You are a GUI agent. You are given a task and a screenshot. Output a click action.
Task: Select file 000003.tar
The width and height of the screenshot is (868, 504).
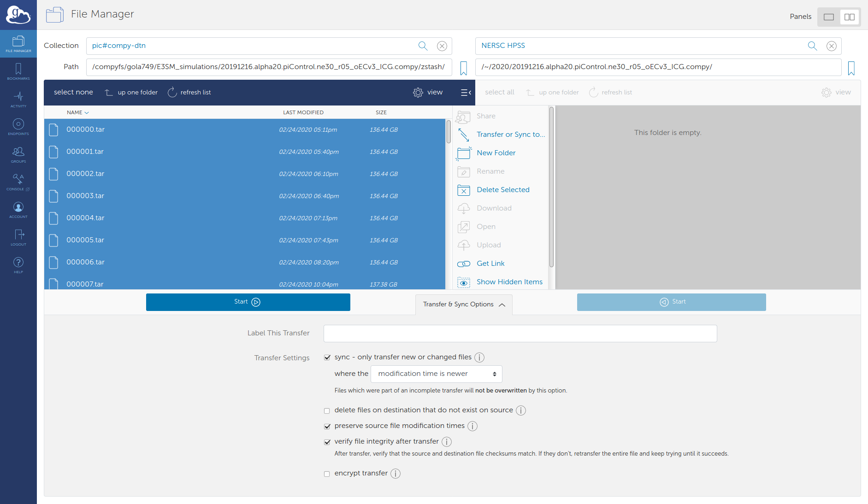pyautogui.click(x=245, y=196)
